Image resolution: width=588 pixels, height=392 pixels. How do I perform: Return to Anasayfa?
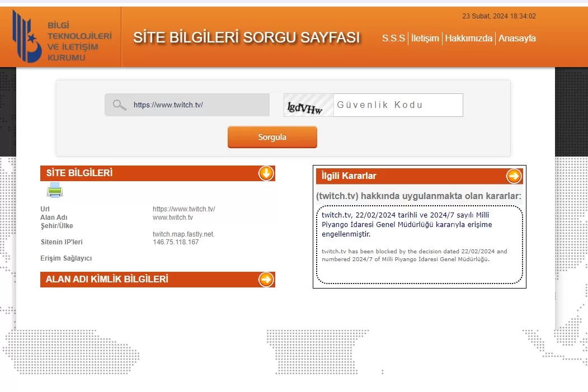[516, 39]
